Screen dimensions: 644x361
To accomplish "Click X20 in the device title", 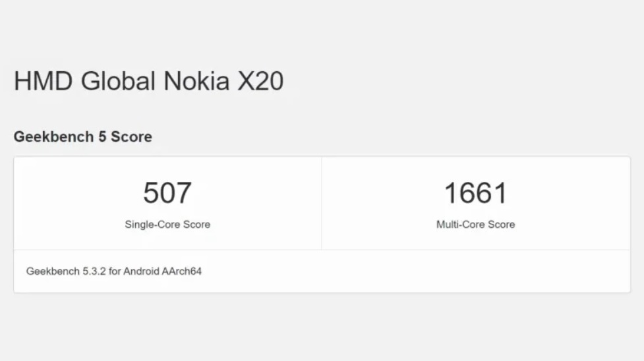I will [x=260, y=81].
